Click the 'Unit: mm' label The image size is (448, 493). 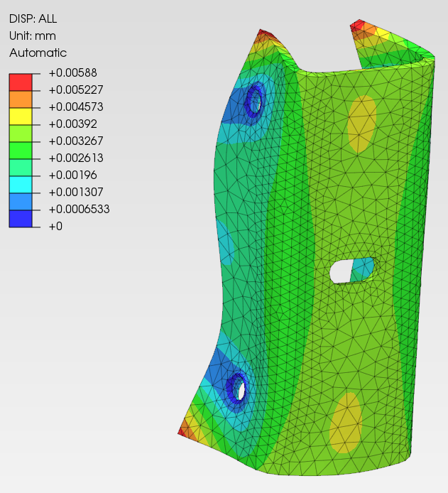pyautogui.click(x=33, y=36)
